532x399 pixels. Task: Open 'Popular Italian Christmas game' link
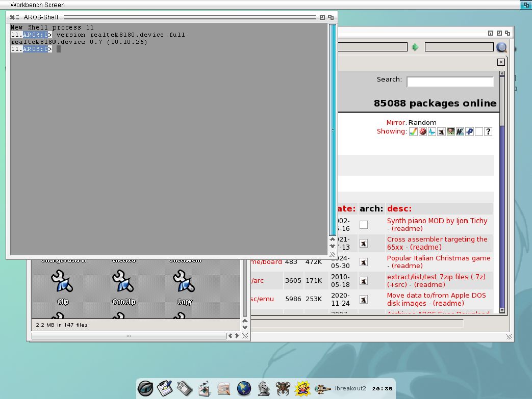pyautogui.click(x=438, y=258)
